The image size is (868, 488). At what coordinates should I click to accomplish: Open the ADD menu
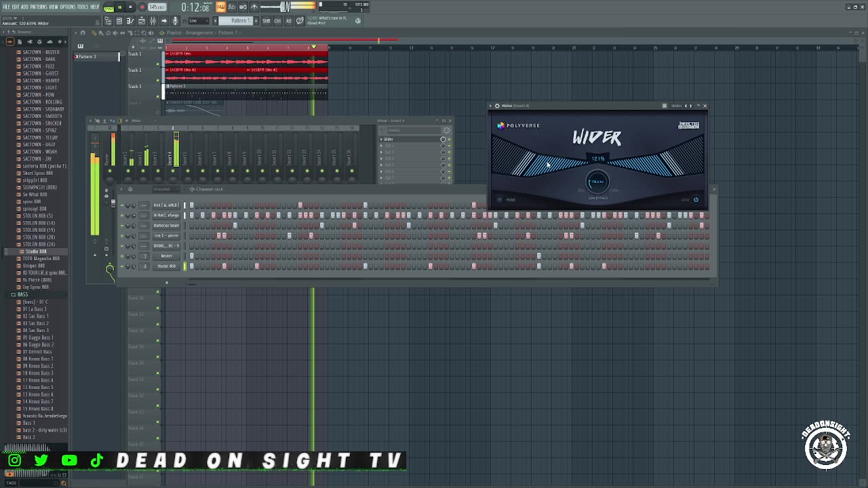pos(24,7)
